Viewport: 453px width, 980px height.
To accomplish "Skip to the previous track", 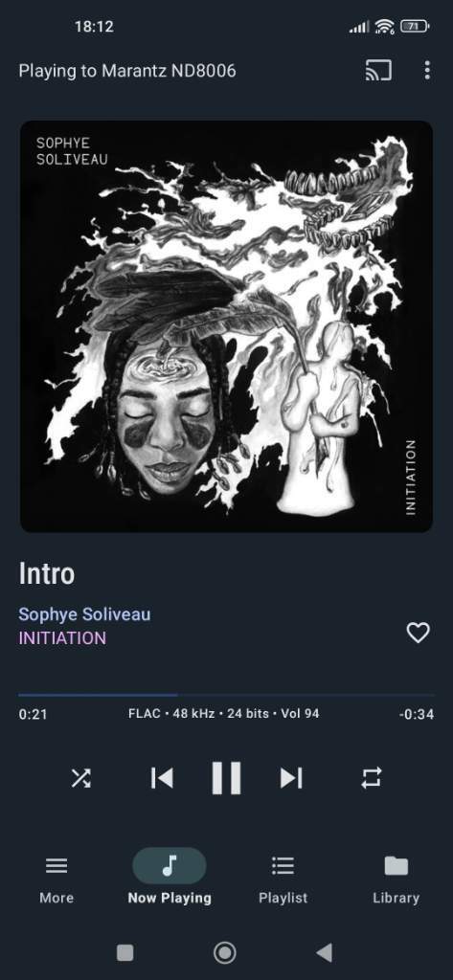I will coord(162,777).
